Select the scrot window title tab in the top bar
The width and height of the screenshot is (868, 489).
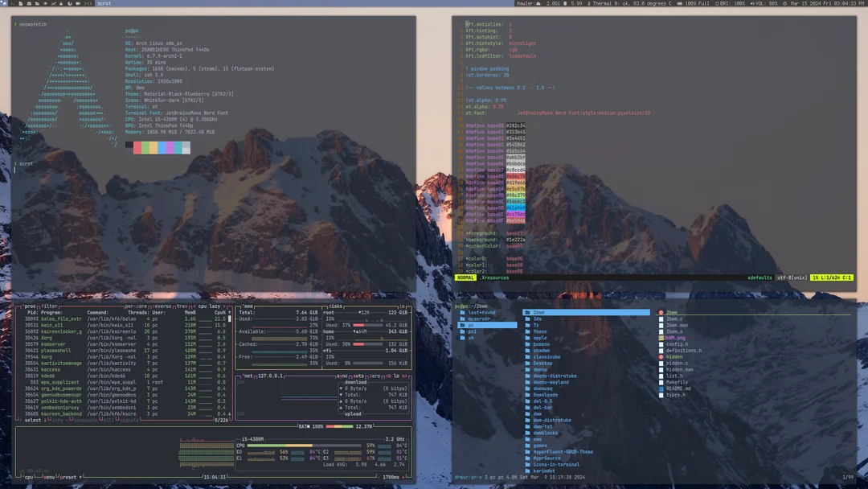point(103,4)
